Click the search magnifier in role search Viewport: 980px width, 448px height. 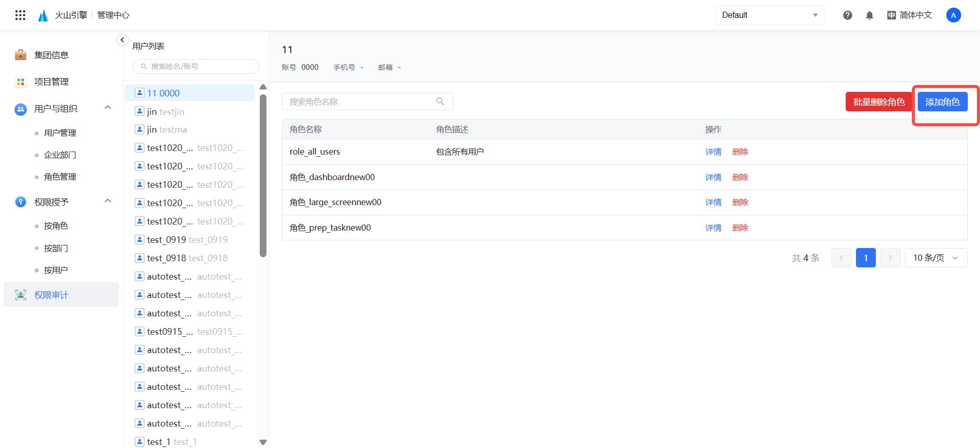pyautogui.click(x=440, y=102)
